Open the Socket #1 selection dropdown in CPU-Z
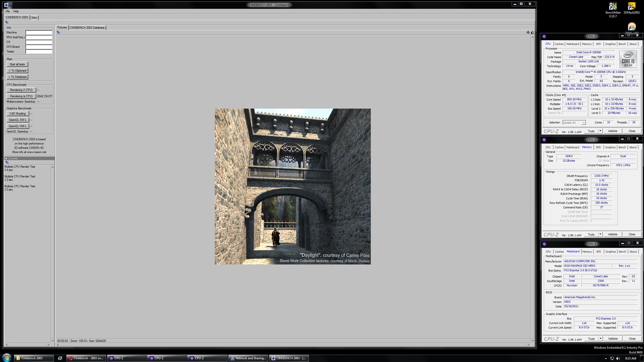644x362 pixels. pyautogui.click(x=584, y=123)
